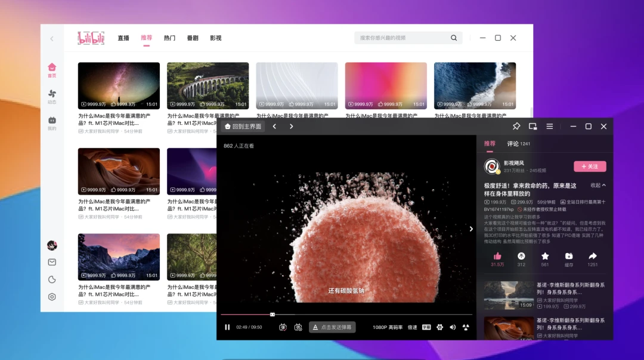Go to previous page in player title bar
Image resolution: width=644 pixels, height=360 pixels.
pyautogui.click(x=274, y=127)
